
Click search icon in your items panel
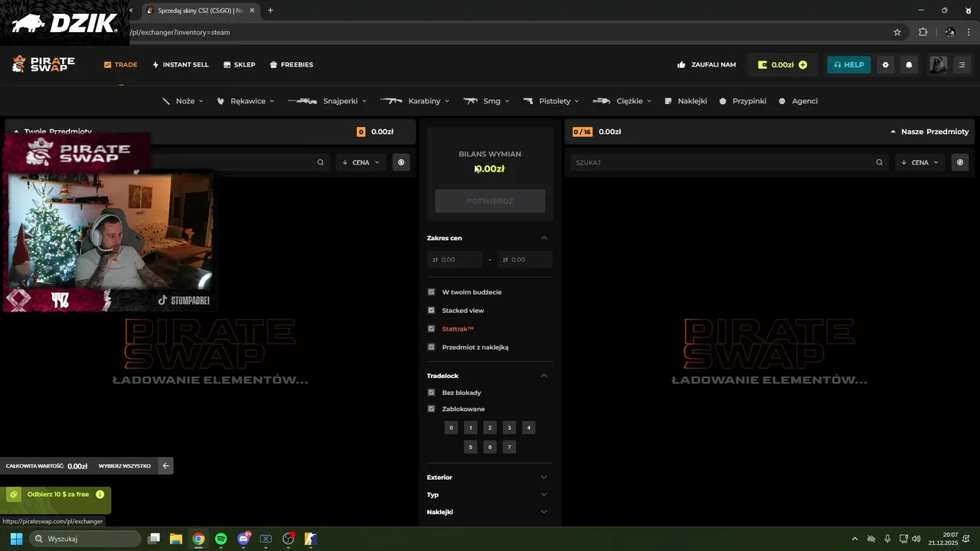click(x=320, y=162)
